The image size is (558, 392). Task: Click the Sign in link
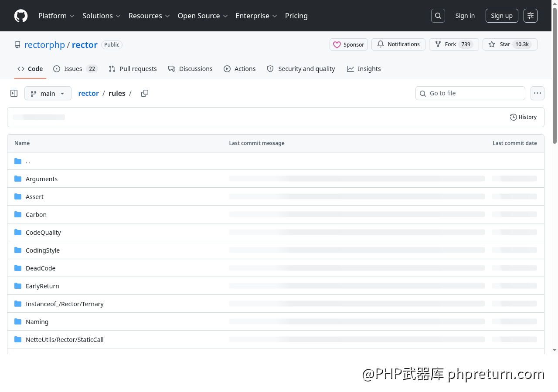[x=465, y=16]
